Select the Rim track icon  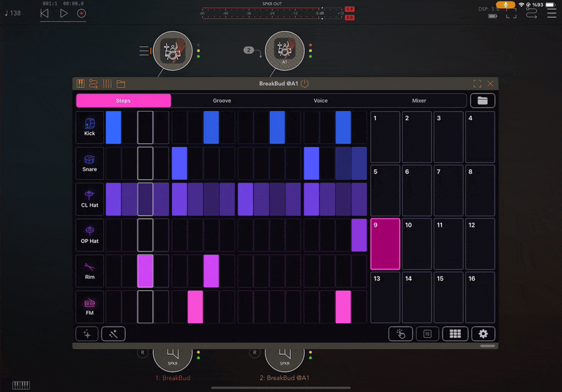90,271
